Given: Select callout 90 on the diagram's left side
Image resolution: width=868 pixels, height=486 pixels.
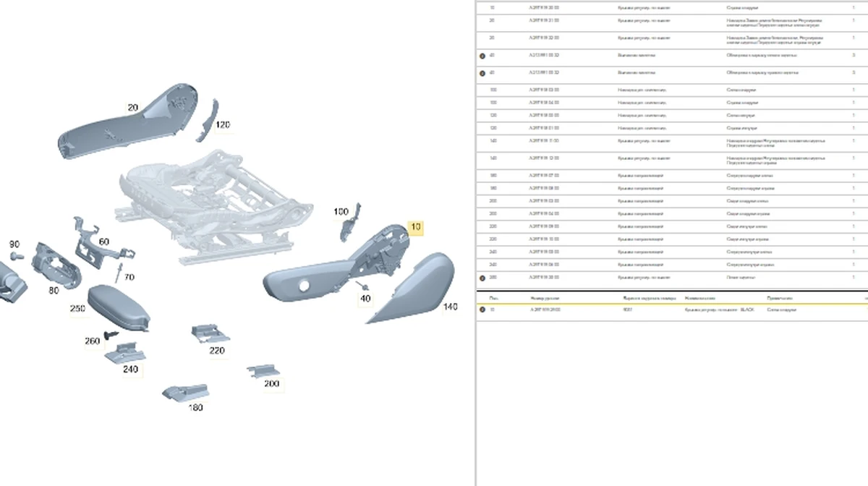Looking at the screenshot, I should coord(14,244).
